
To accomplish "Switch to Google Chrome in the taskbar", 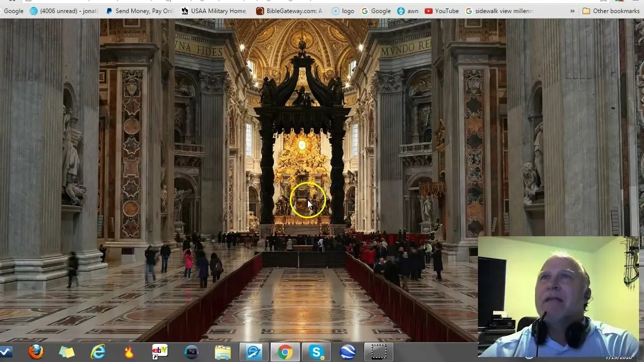I will click(285, 352).
